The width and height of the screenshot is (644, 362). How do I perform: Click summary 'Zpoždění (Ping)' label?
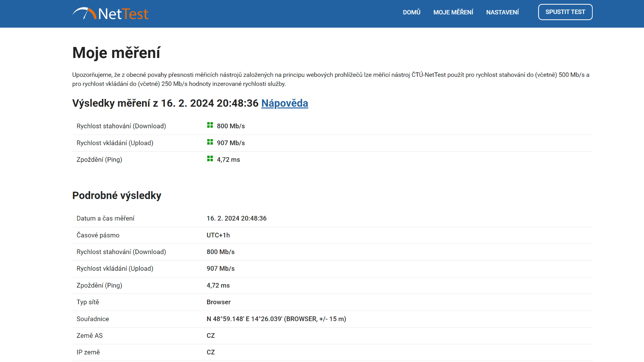pyautogui.click(x=99, y=160)
